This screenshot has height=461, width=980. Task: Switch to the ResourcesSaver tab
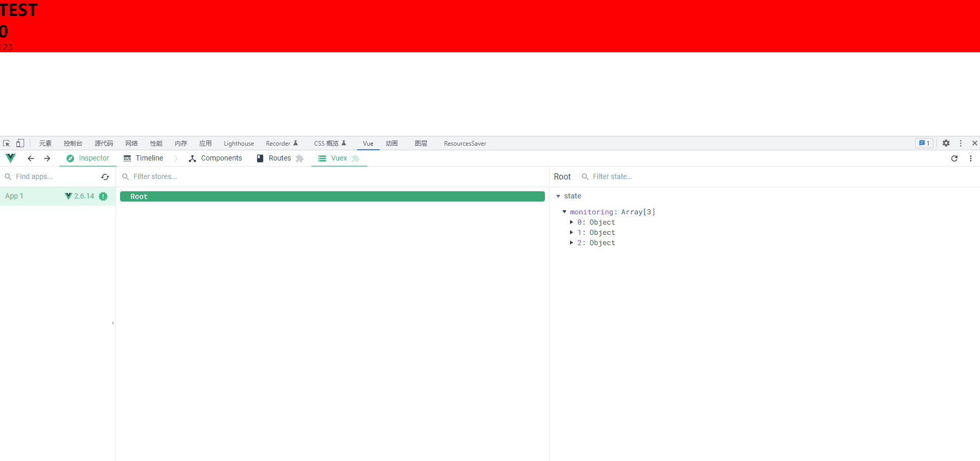tap(465, 144)
